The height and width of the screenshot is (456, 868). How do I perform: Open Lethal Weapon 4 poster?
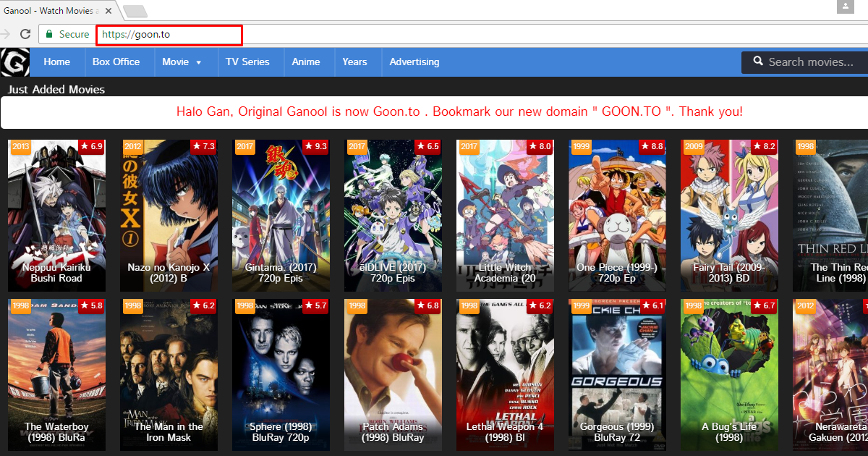505,375
